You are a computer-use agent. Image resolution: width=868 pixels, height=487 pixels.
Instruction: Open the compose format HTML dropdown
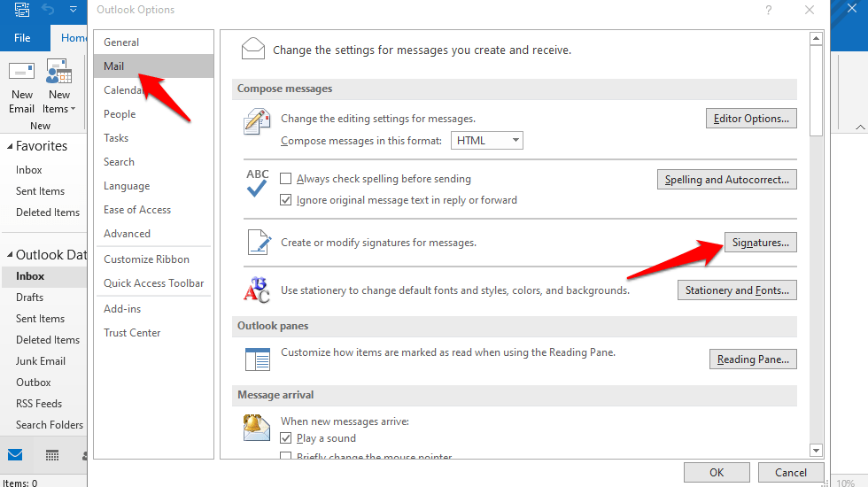(x=487, y=141)
